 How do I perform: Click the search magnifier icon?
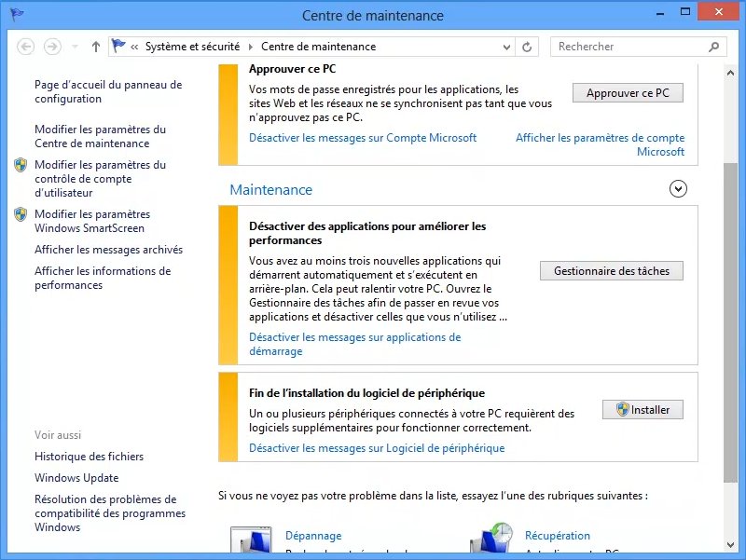pos(714,47)
